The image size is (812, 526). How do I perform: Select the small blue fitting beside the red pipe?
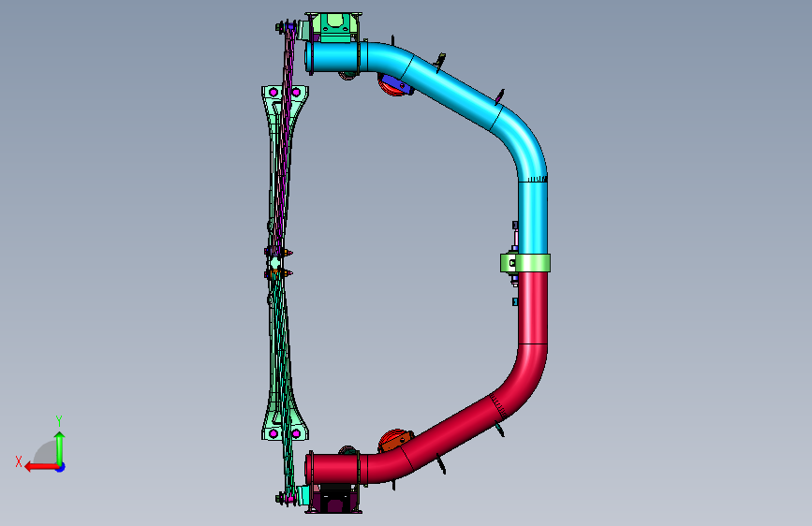pyautogui.click(x=515, y=301)
